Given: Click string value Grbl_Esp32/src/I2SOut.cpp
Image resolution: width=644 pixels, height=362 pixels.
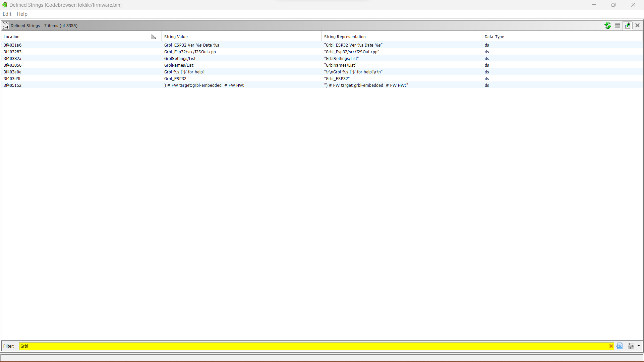Looking at the screenshot, I should [x=190, y=52].
